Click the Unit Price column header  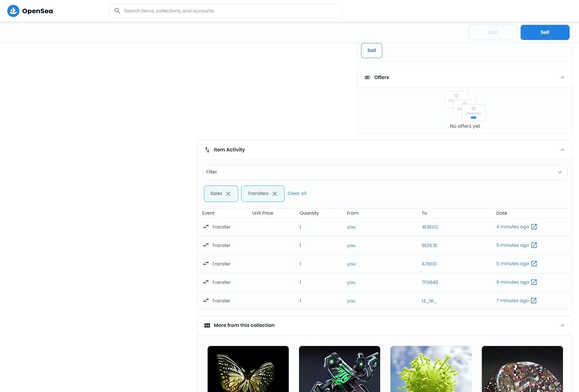pos(262,213)
